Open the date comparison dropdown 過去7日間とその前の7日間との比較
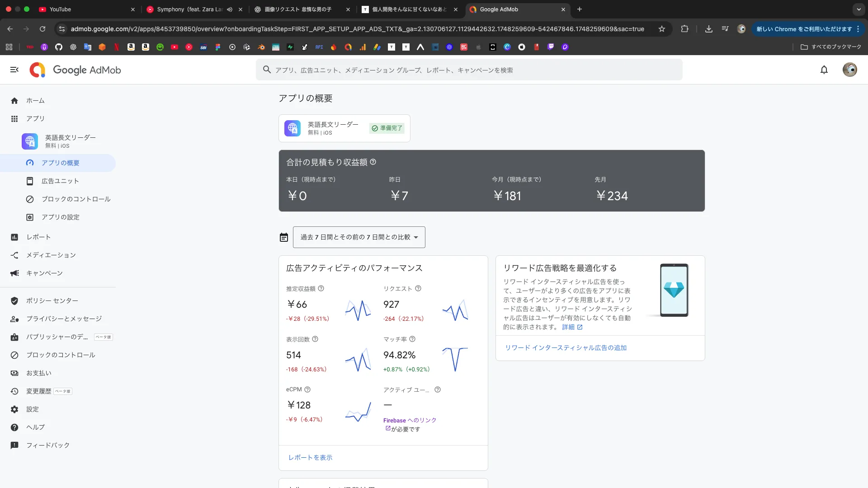This screenshot has width=868, height=488. pos(359,237)
